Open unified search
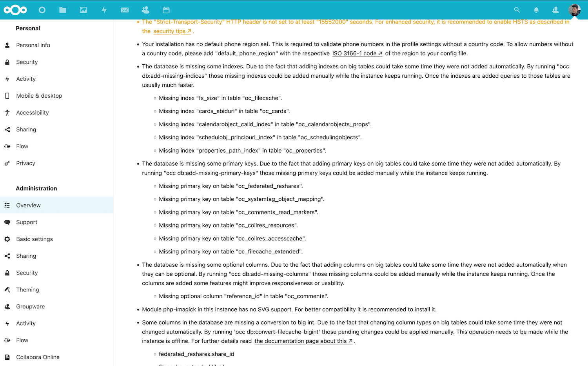The image size is (588, 366). [x=517, y=10]
